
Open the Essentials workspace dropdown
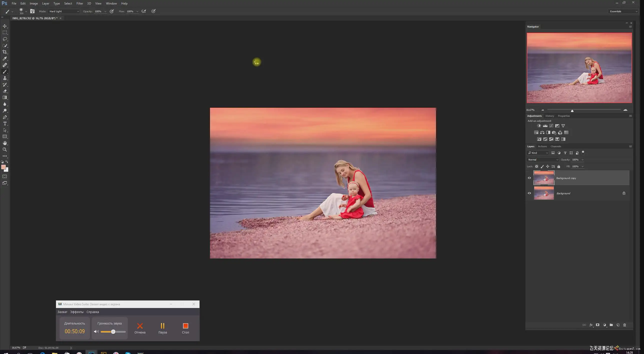[623, 11]
